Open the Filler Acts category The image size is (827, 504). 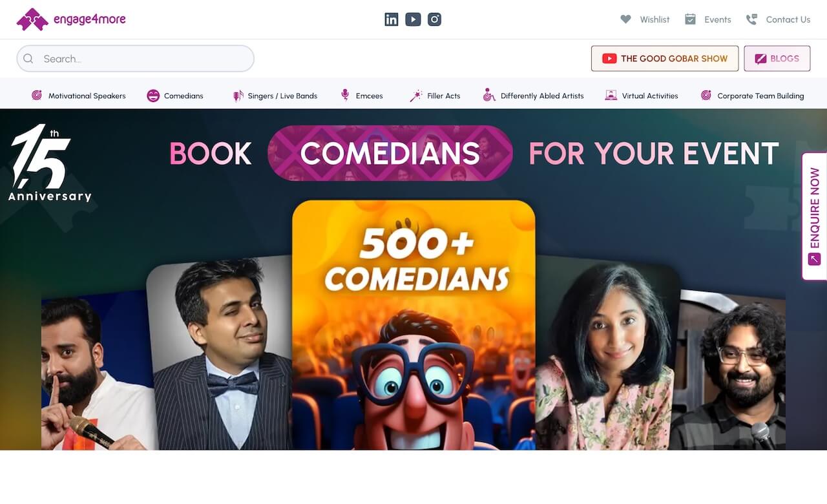(435, 96)
